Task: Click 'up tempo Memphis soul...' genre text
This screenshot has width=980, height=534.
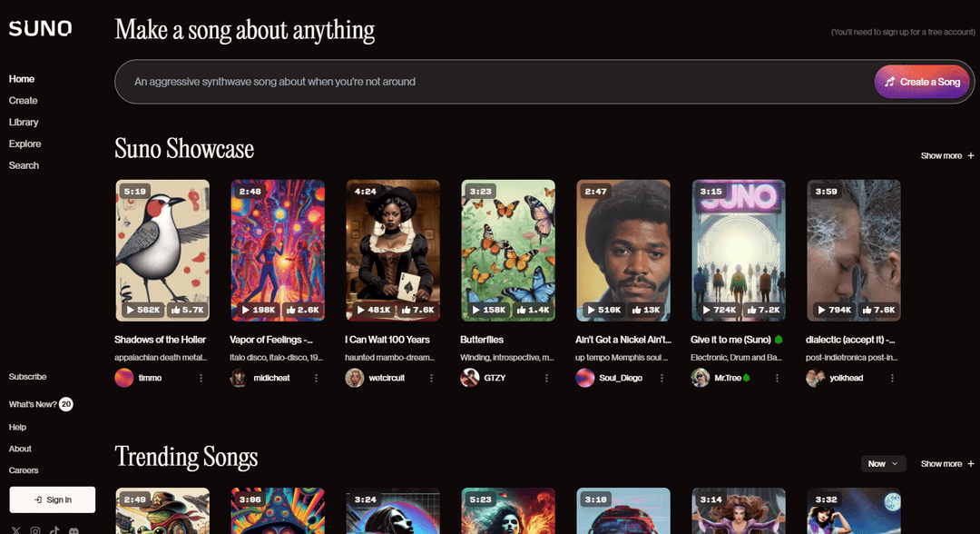Action: click(x=622, y=358)
